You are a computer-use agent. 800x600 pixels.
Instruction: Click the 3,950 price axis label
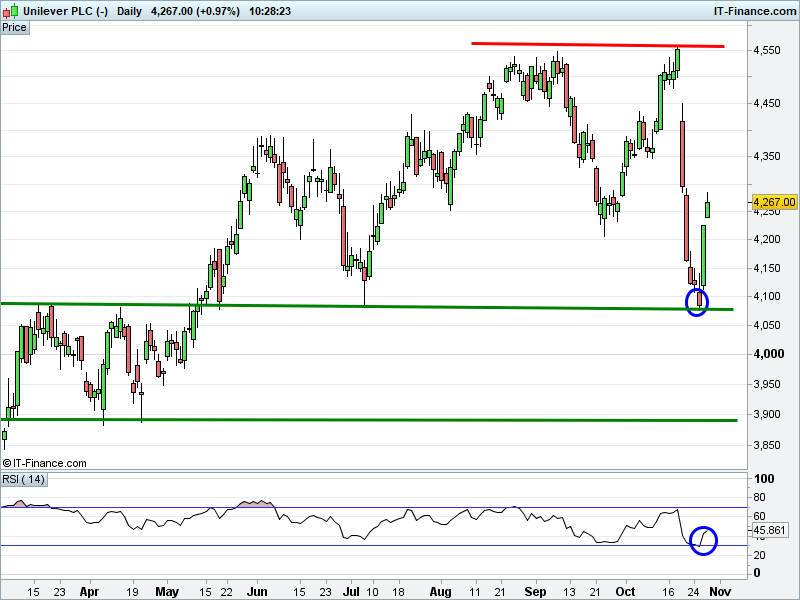click(x=767, y=384)
